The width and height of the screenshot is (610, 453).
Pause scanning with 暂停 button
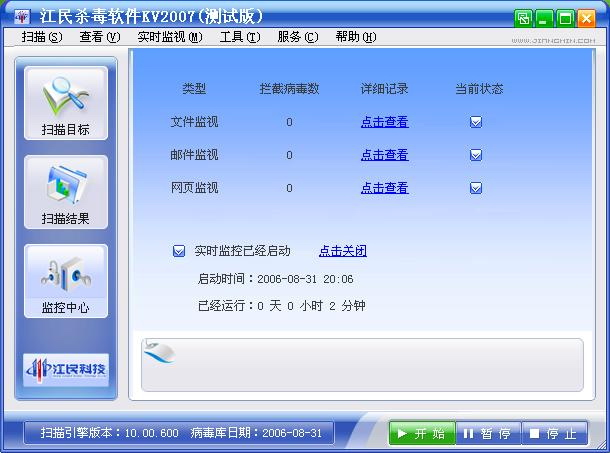pyautogui.click(x=488, y=433)
